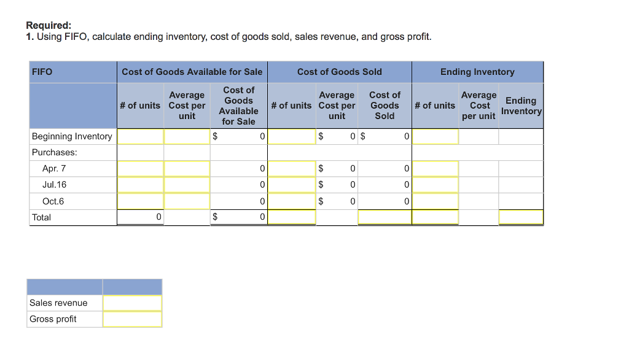The image size is (629, 364).
Task: Click the Apr. 7 Cost of Goods Sold units cell
Action: pyautogui.click(x=292, y=168)
